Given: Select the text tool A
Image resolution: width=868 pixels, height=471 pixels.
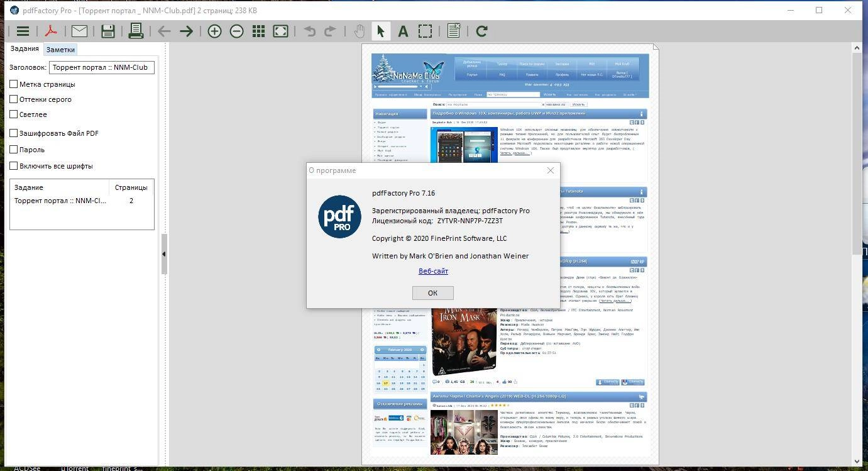Looking at the screenshot, I should pos(403,31).
